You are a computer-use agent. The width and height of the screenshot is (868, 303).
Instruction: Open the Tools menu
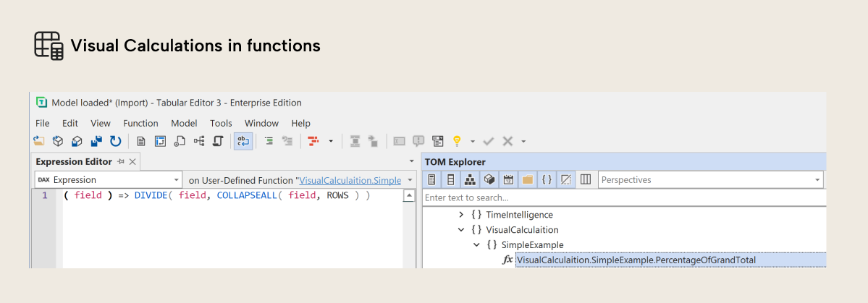click(221, 123)
